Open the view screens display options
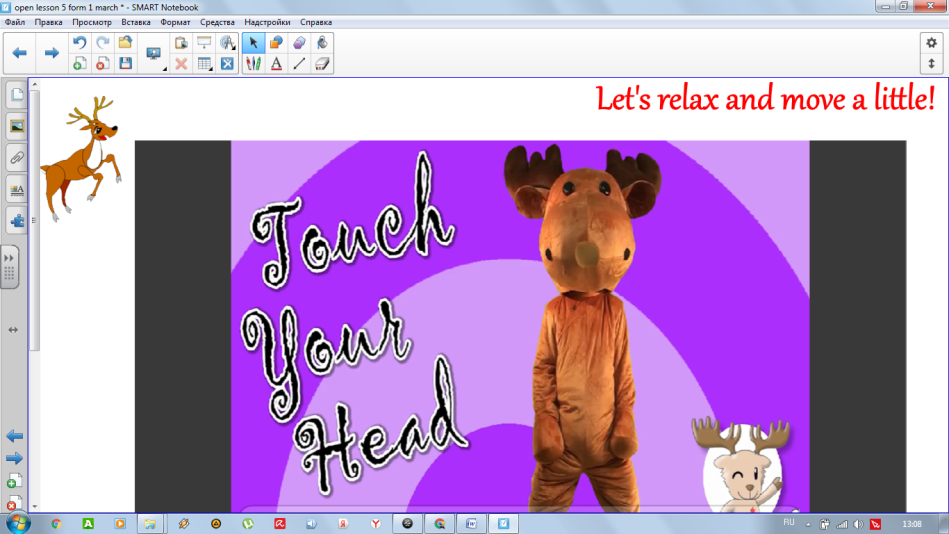The image size is (949, 534). click(x=154, y=54)
